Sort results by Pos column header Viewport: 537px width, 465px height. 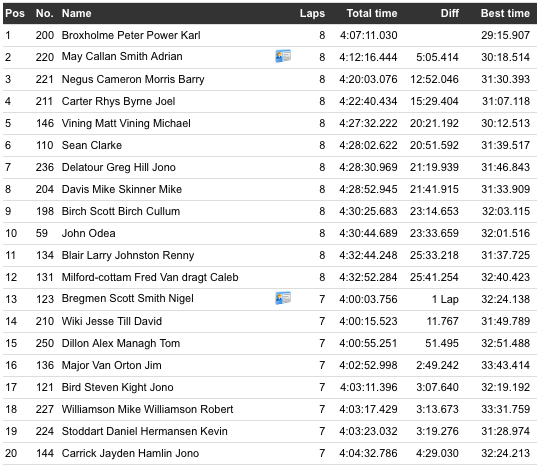pos(15,13)
